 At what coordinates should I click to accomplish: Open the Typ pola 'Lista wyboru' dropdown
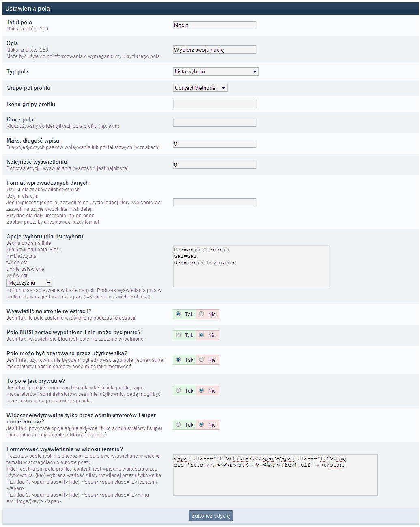pyautogui.click(x=215, y=72)
